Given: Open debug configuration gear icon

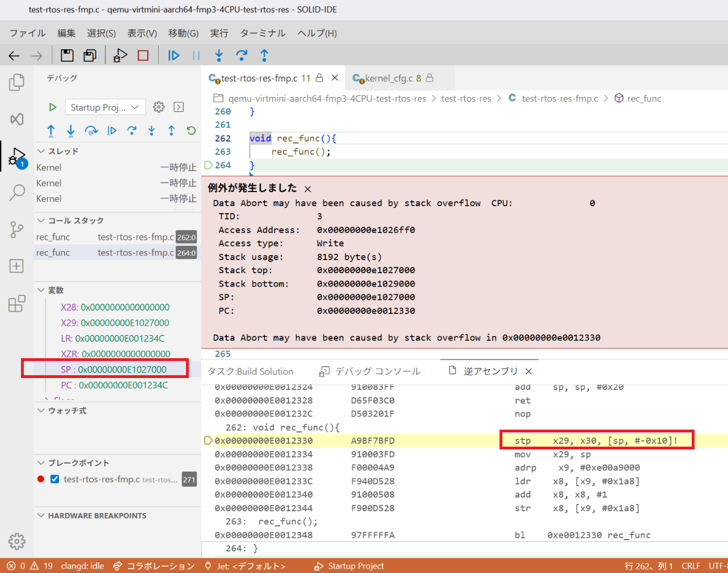Looking at the screenshot, I should [x=159, y=107].
